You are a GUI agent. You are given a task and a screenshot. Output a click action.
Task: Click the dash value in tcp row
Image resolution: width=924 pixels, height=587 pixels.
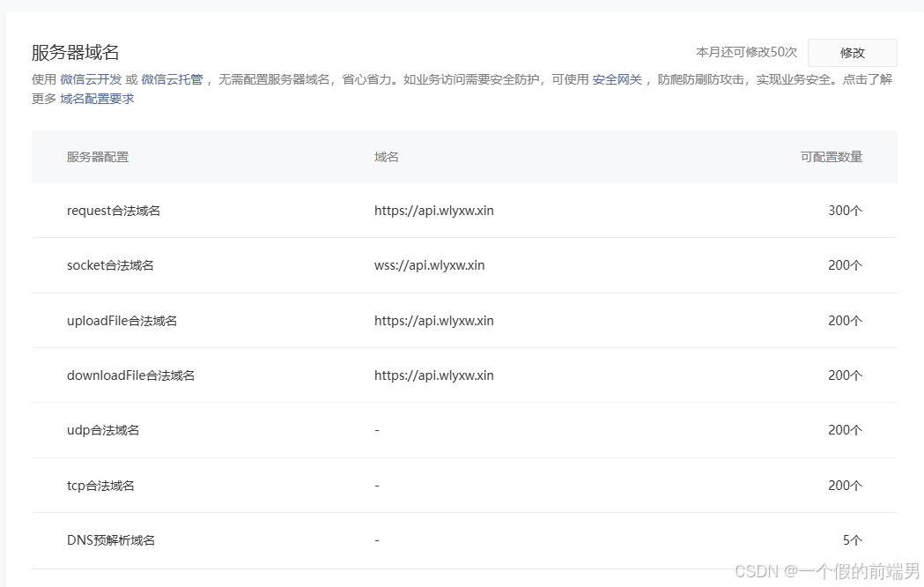click(x=377, y=487)
